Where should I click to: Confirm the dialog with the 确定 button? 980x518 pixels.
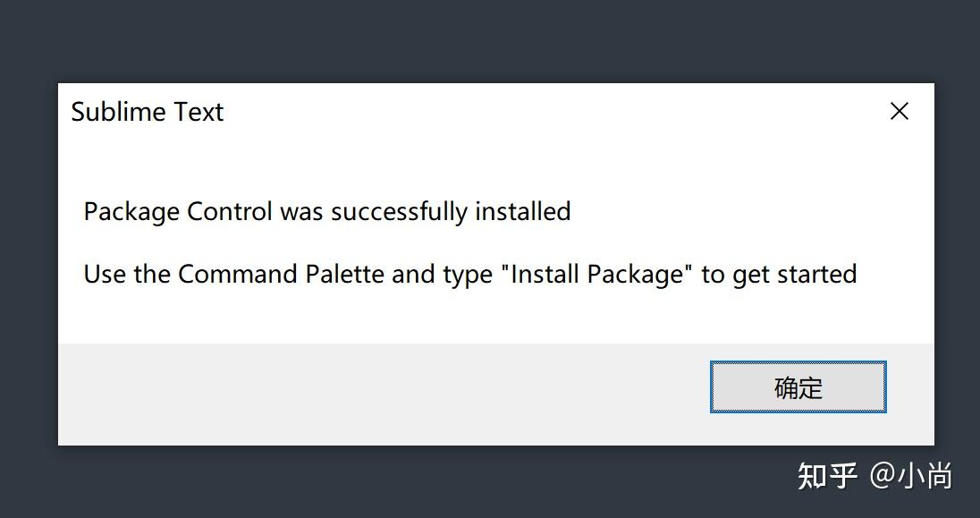click(x=798, y=387)
